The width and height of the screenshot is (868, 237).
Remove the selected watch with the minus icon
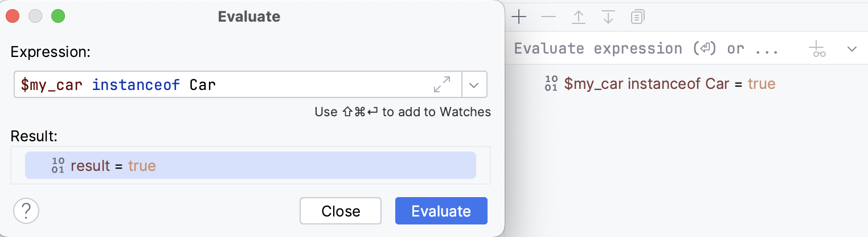[548, 17]
